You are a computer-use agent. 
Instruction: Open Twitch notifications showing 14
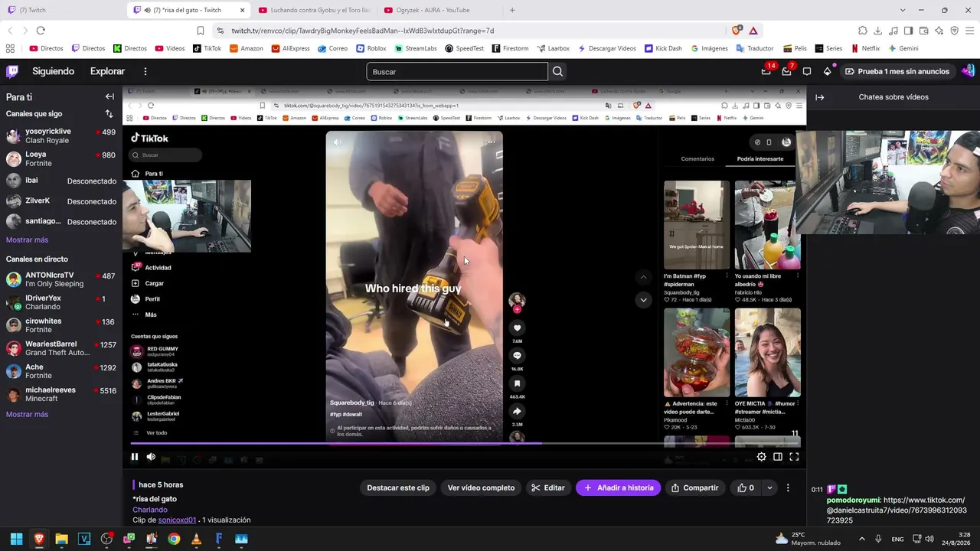pos(766,71)
